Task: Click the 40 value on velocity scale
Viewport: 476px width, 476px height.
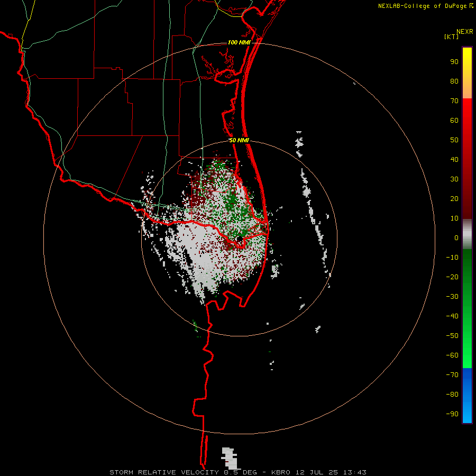Action: click(x=454, y=159)
